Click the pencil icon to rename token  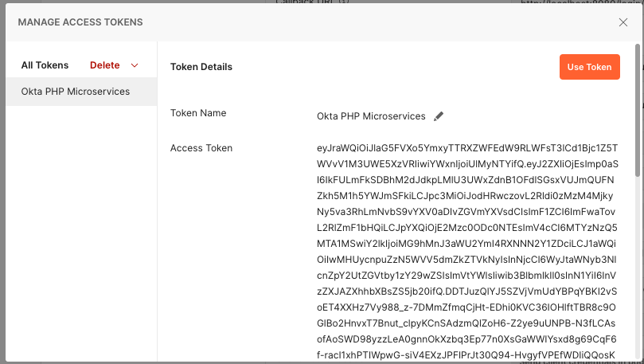pos(439,116)
